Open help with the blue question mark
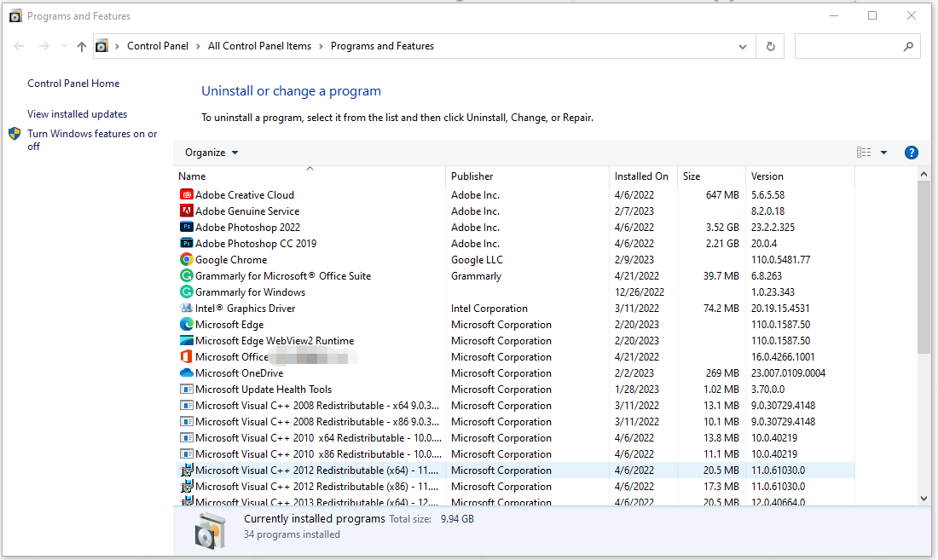The image size is (938, 560). [x=911, y=153]
